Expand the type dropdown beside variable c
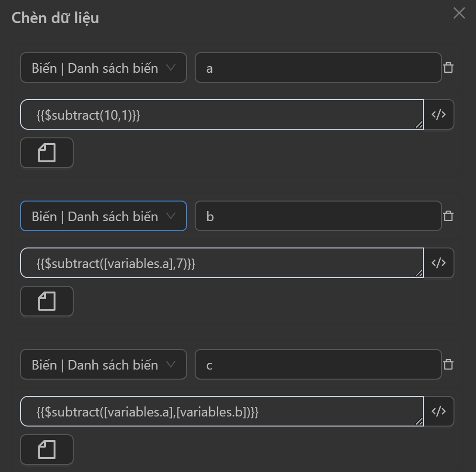This screenshot has width=476, height=472. (103, 364)
